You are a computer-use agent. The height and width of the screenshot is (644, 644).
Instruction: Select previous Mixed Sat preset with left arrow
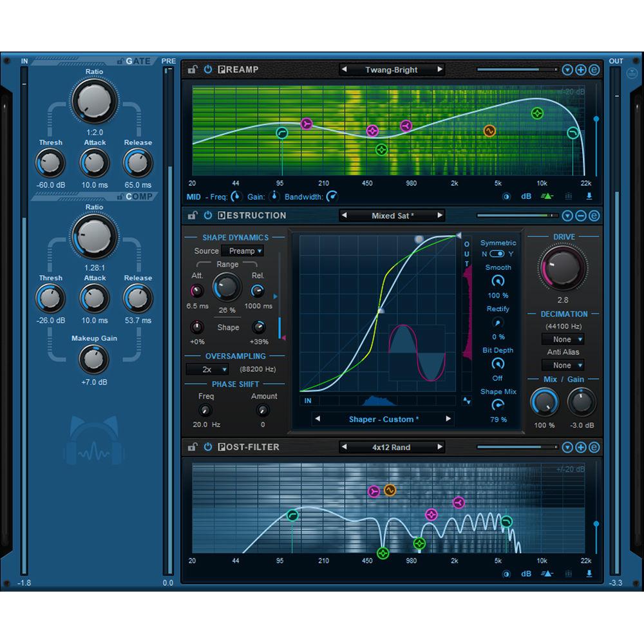point(344,216)
